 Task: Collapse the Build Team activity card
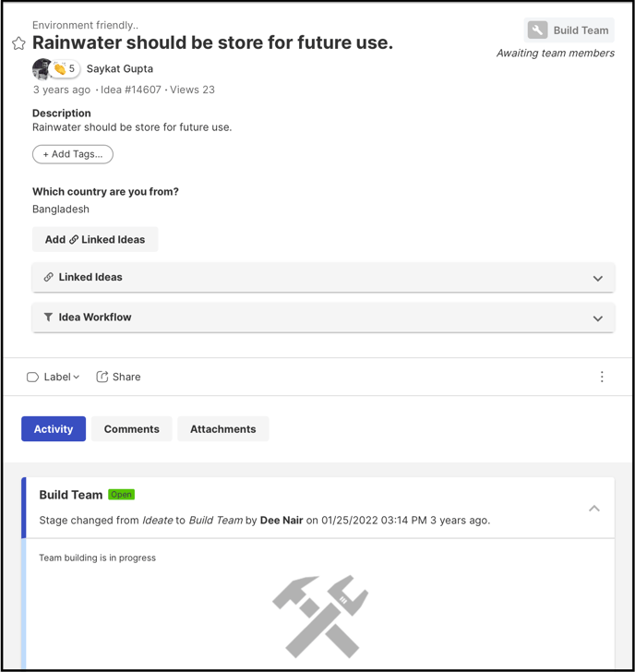593,509
